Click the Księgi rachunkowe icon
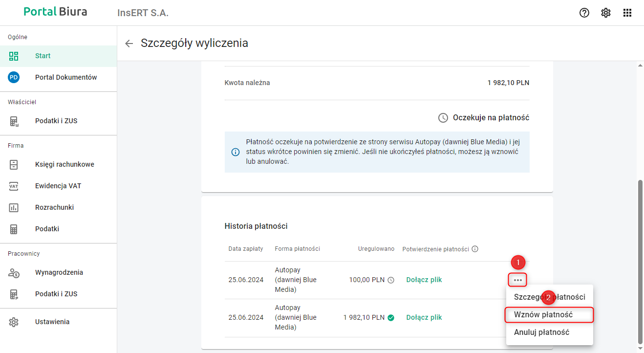 [x=14, y=164]
